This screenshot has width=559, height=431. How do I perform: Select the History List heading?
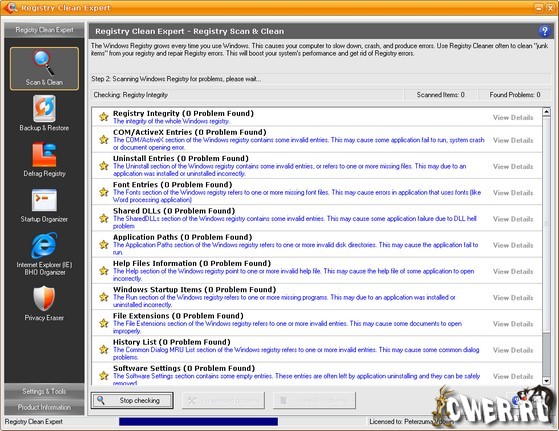tap(171, 342)
